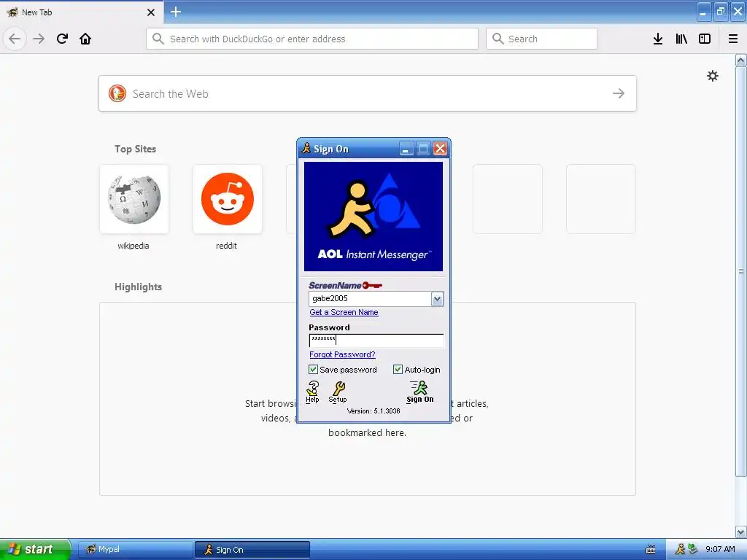Screen dimensions: 747x560
Task: Click the DuckDuckGo logo in search box
Action: [x=117, y=93]
